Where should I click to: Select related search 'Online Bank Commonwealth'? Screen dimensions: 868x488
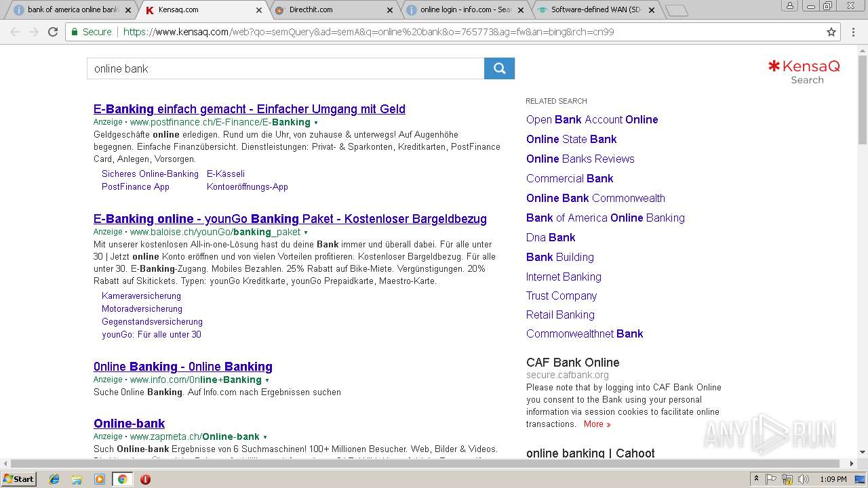[595, 199]
